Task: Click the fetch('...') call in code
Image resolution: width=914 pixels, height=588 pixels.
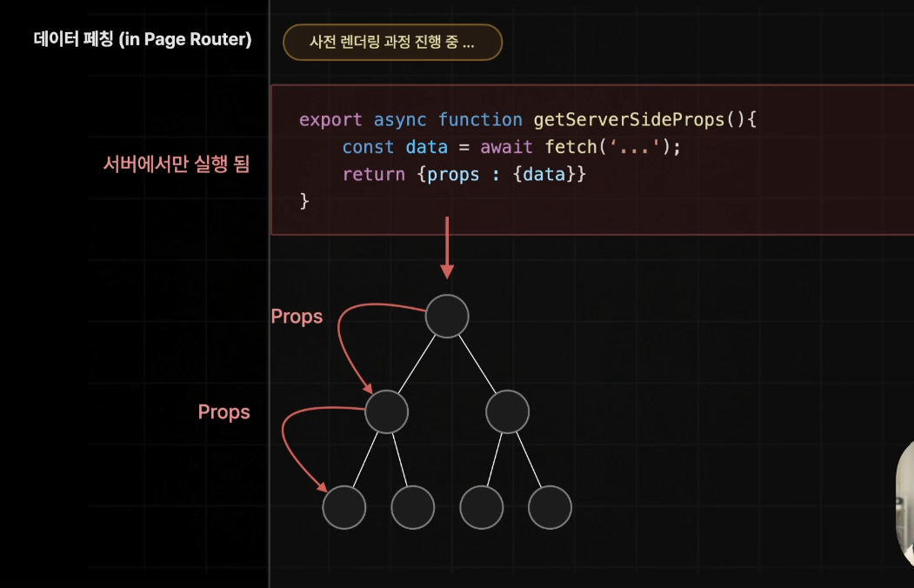Action: [x=612, y=146]
